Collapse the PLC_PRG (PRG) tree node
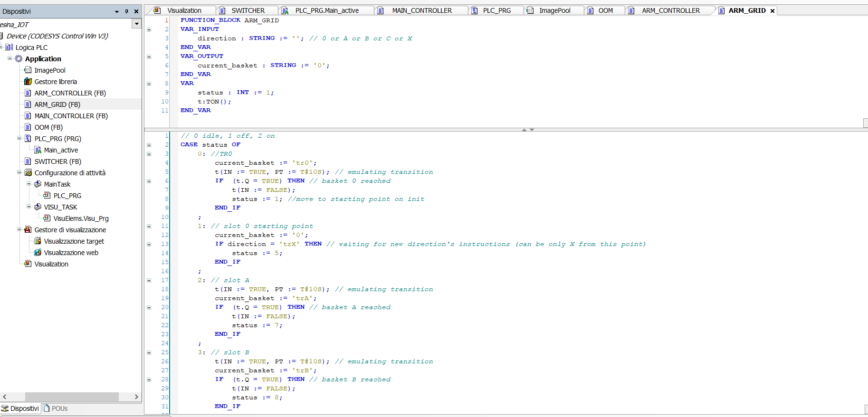Viewport: 868px width, 417px height. click(19, 138)
